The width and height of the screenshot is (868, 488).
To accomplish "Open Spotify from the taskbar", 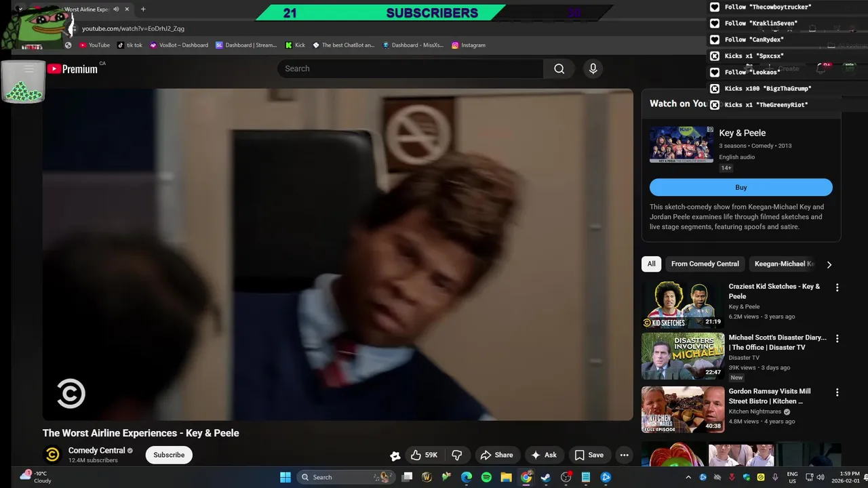I will coord(486,477).
